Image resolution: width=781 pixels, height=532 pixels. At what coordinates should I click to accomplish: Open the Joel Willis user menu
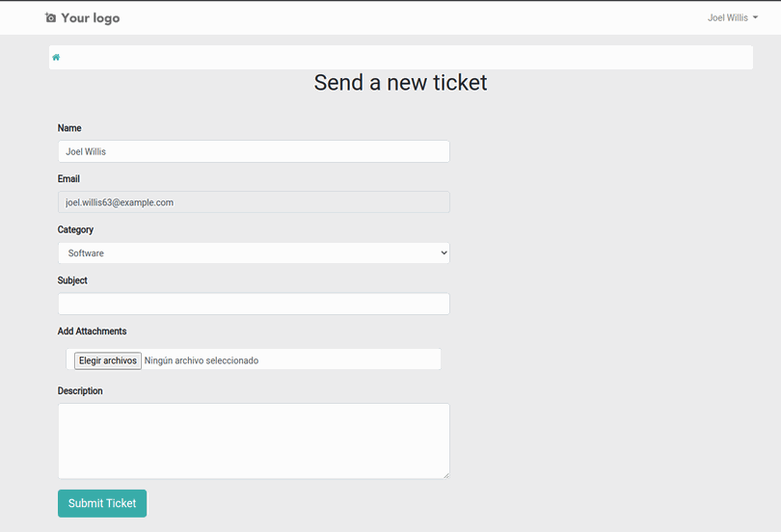[x=732, y=18]
